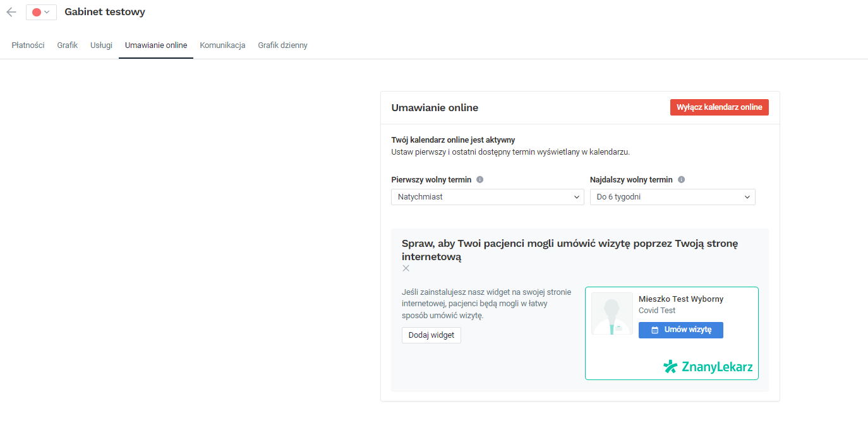
Task: Click info icon beside Pierwszy wolny termin
Action: pos(480,180)
